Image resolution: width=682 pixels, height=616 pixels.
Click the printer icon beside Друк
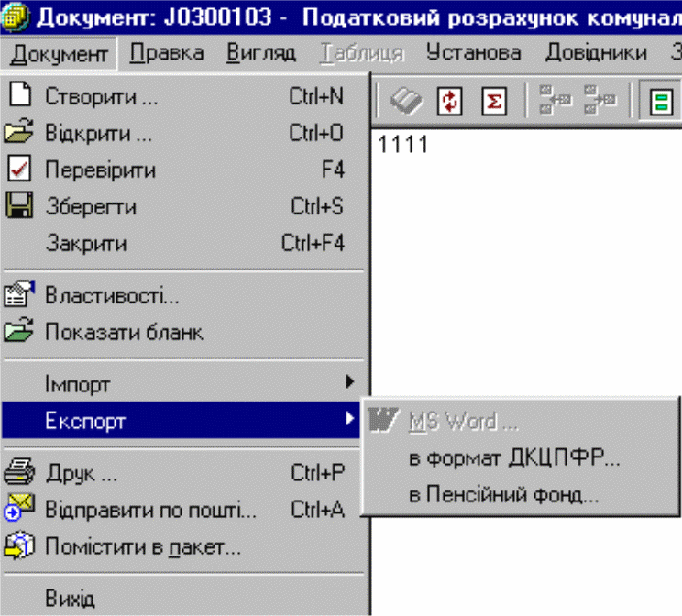(x=19, y=473)
